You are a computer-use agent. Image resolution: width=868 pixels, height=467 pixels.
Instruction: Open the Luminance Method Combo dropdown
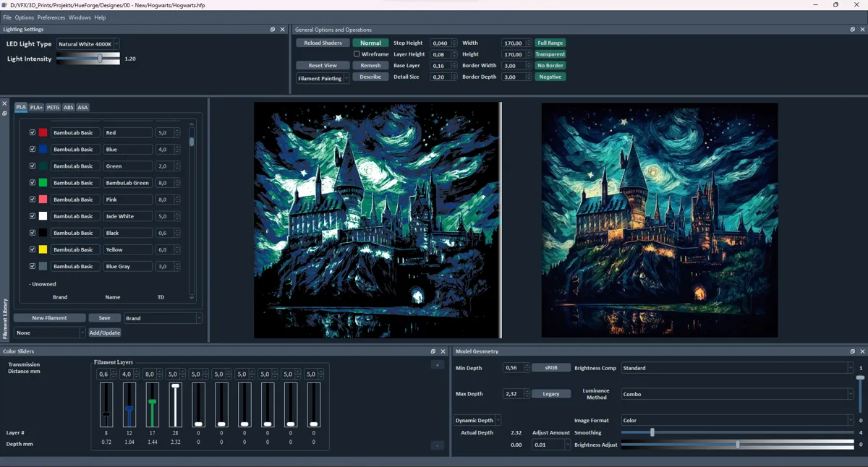pyautogui.click(x=737, y=394)
